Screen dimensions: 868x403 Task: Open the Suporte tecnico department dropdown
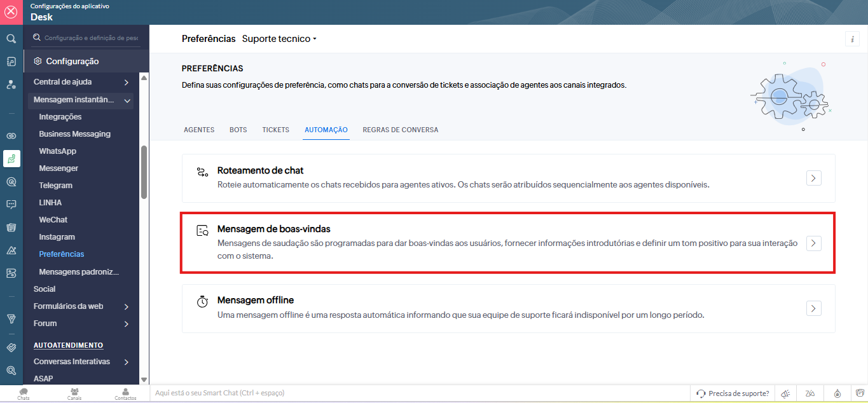pyautogui.click(x=279, y=39)
